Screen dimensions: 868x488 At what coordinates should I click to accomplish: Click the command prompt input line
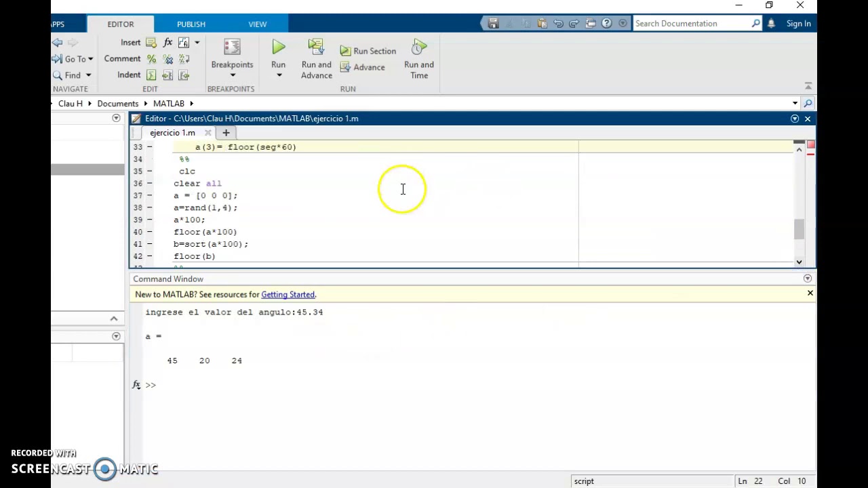tap(475, 385)
